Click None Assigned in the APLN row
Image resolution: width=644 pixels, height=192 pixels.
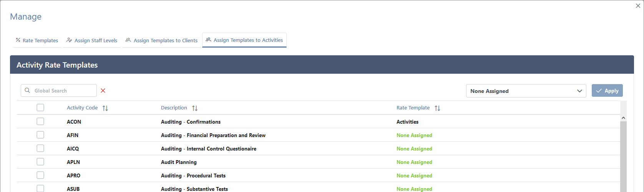(414, 162)
